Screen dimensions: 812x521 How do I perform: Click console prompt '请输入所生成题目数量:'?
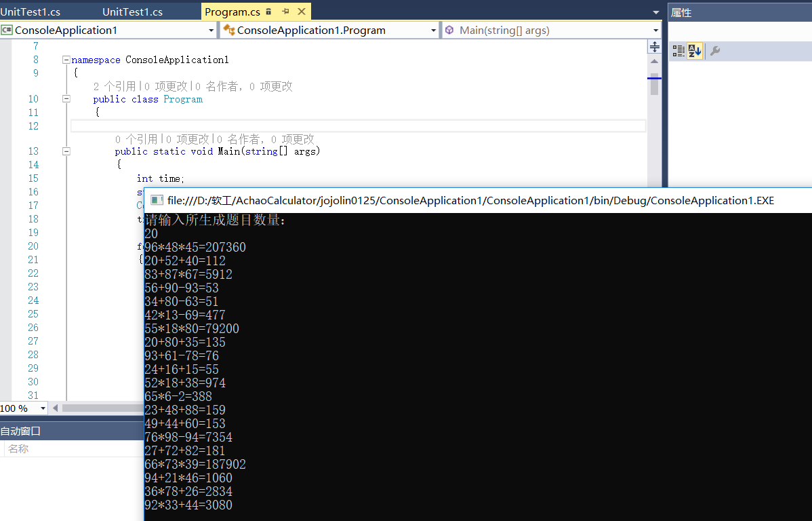click(215, 220)
